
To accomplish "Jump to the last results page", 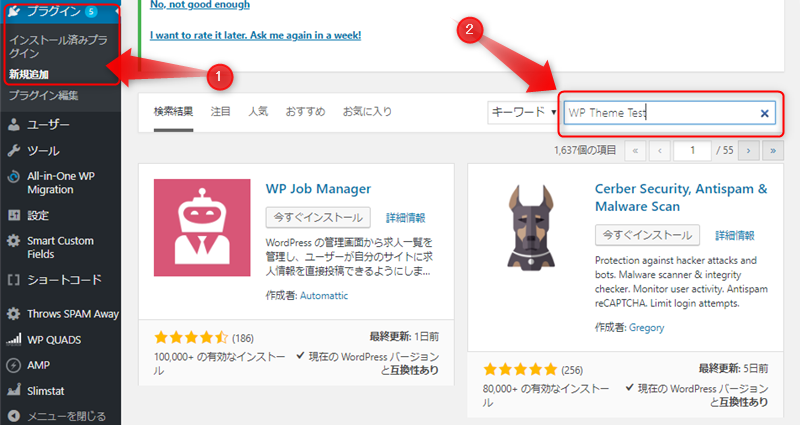I will click(x=773, y=151).
